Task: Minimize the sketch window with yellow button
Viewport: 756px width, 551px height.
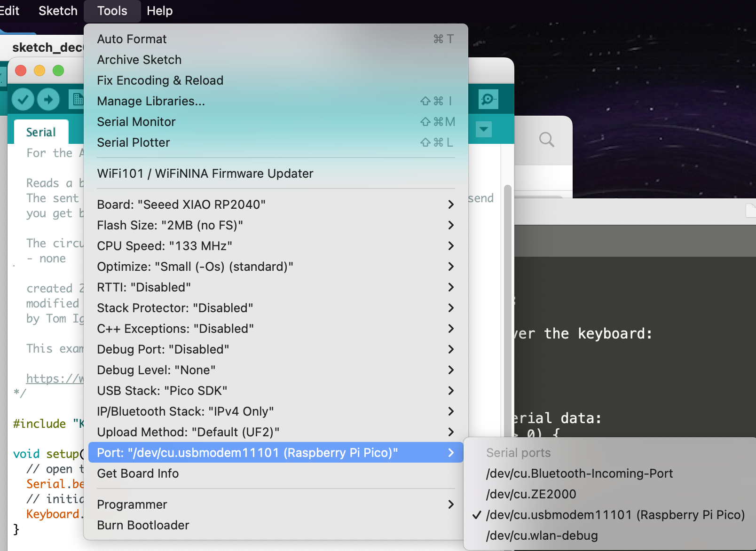Action: coord(39,71)
